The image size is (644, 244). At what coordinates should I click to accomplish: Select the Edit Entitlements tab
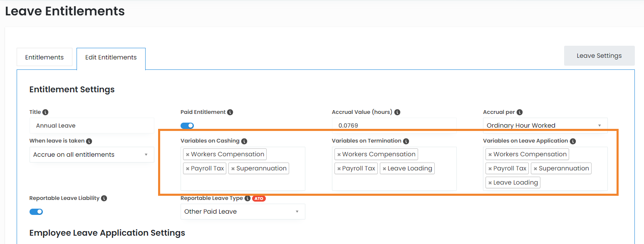click(111, 58)
